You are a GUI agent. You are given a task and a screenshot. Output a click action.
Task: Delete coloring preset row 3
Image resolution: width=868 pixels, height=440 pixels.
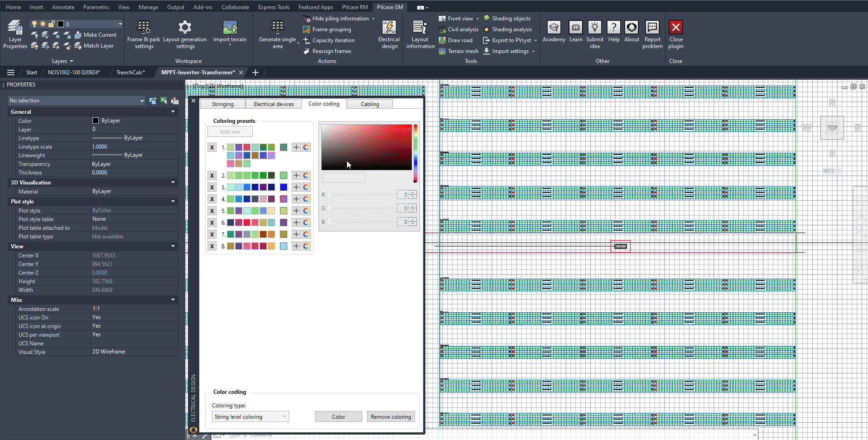coord(212,187)
